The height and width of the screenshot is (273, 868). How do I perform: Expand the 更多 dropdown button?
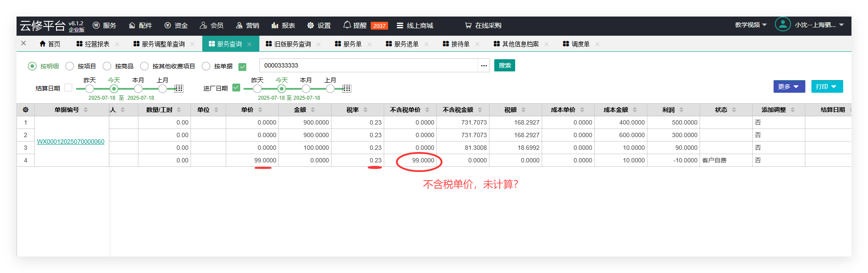point(789,87)
